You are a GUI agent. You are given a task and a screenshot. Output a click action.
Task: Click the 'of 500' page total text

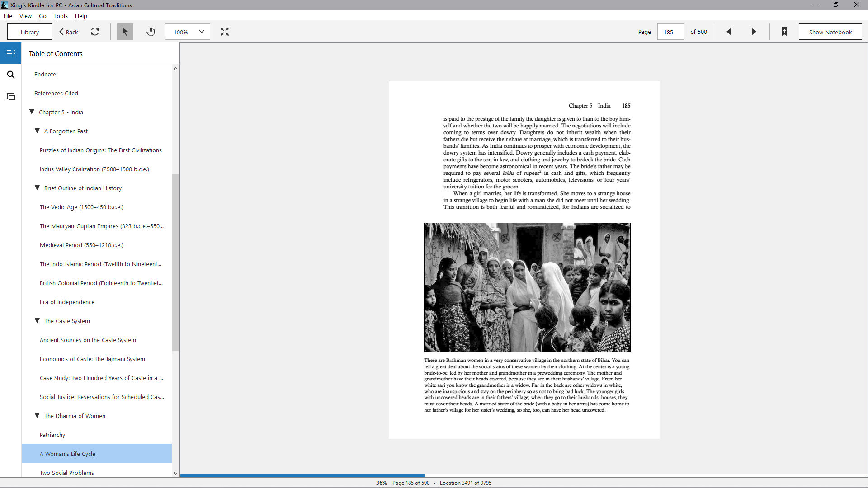[x=698, y=32]
